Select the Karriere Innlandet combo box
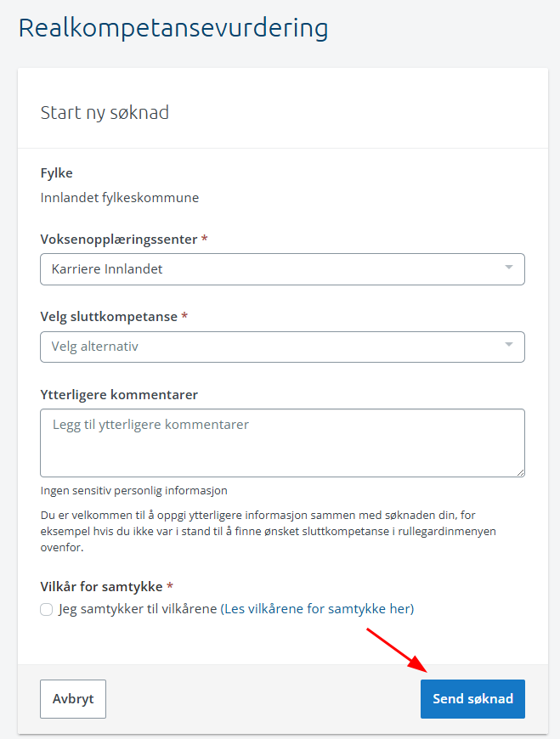Screen dimensions: 560x739 282,269
